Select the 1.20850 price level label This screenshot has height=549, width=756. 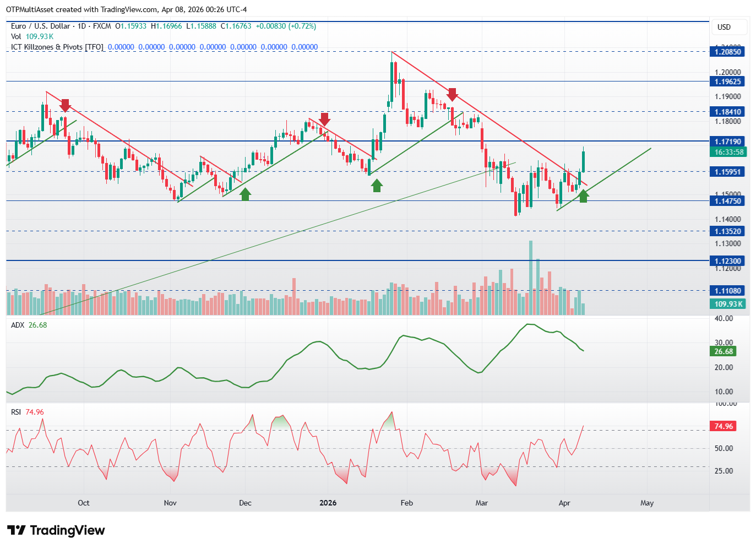point(727,52)
